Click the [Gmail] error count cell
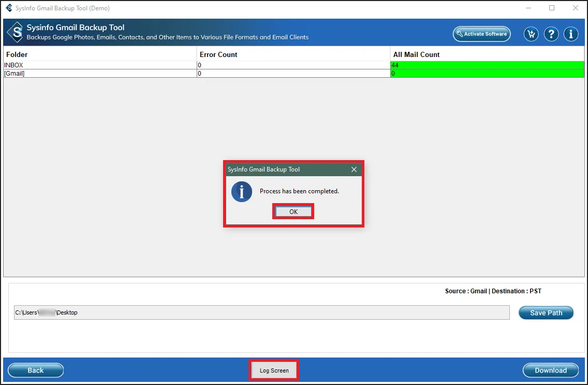The width and height of the screenshot is (588, 385). pos(293,74)
